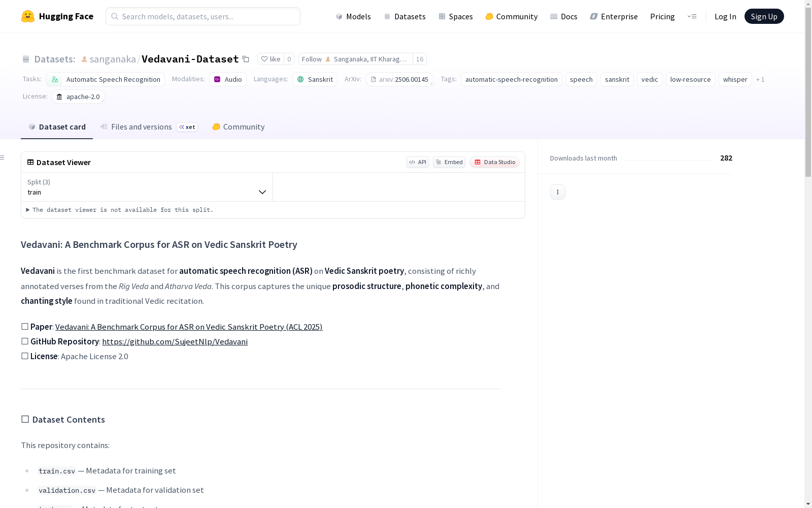Open the Split dropdown showing train

(147, 187)
